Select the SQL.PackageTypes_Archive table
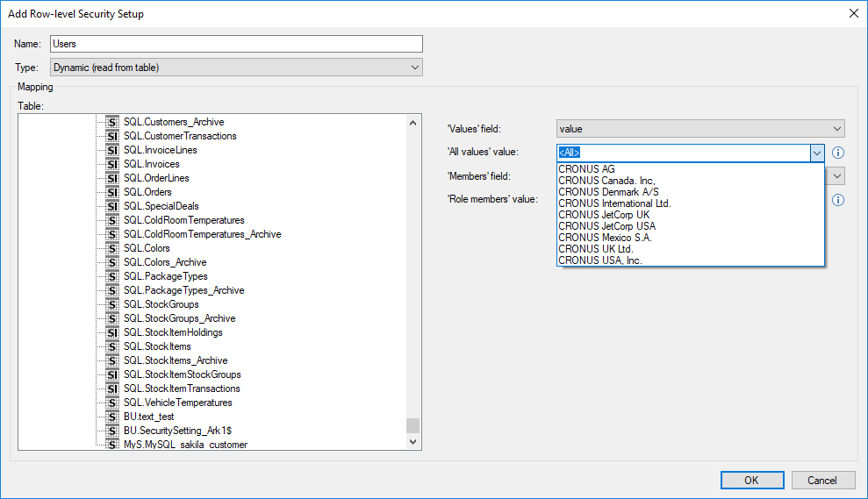This screenshot has width=868, height=499. coord(183,290)
